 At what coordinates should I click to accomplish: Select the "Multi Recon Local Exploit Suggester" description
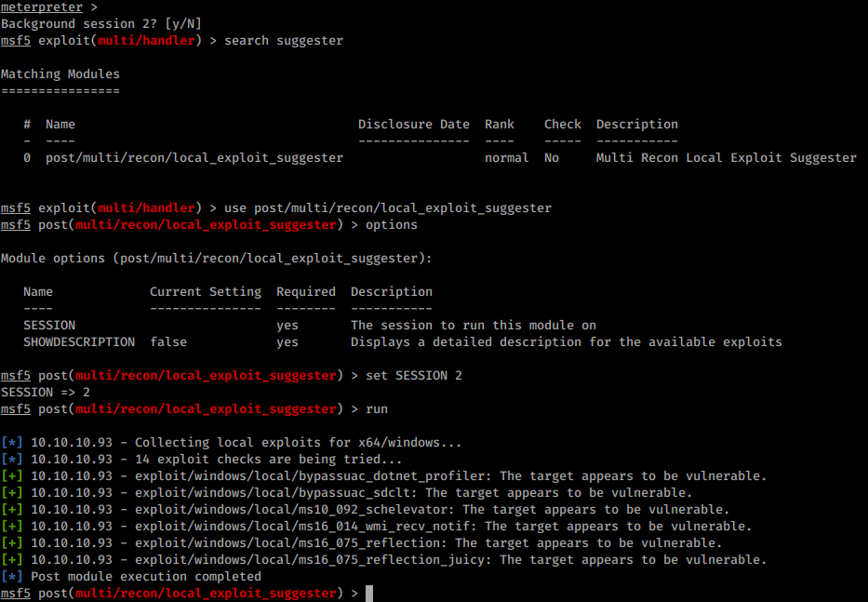tap(727, 158)
